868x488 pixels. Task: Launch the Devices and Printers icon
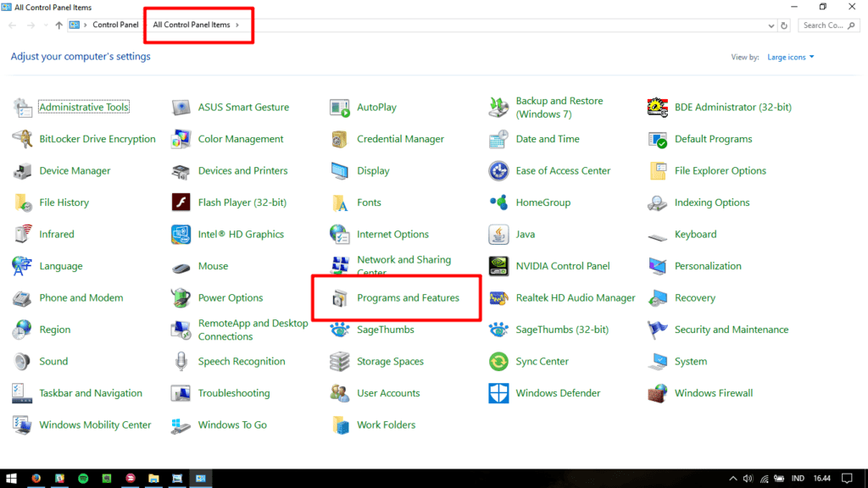click(x=181, y=171)
